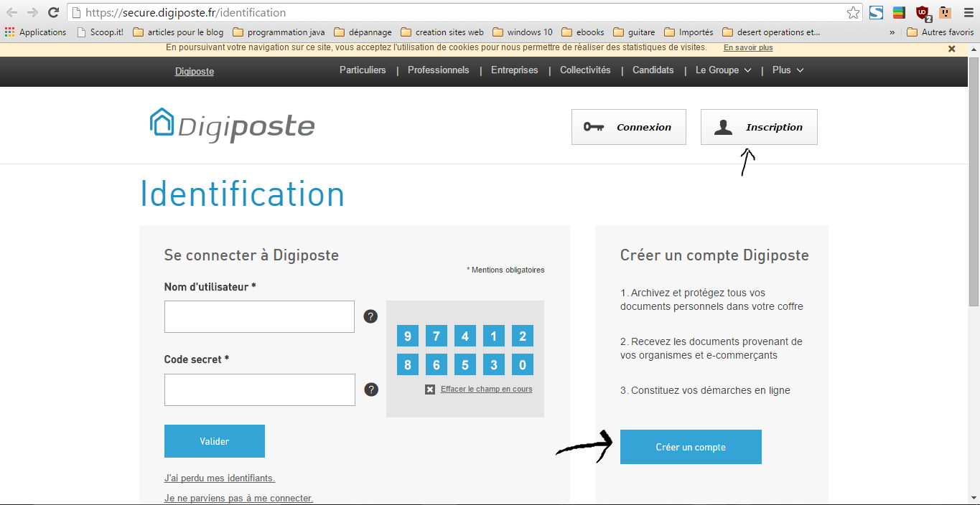The image size is (980, 505).
Task: Open Entreprises menu item
Action: 515,70
